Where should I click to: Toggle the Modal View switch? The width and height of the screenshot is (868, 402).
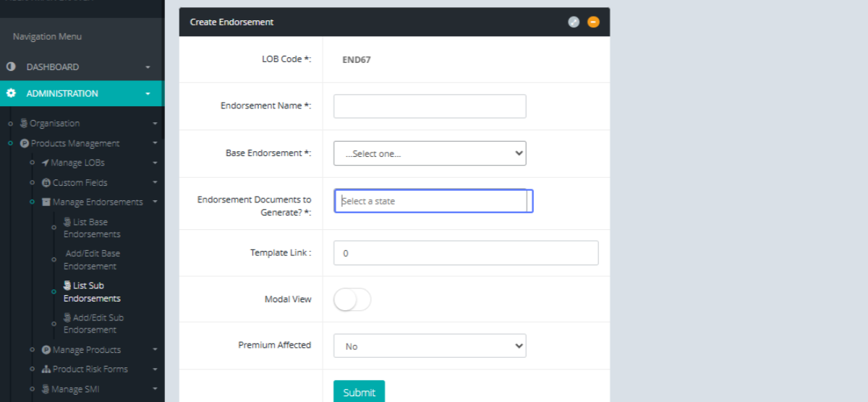352,299
